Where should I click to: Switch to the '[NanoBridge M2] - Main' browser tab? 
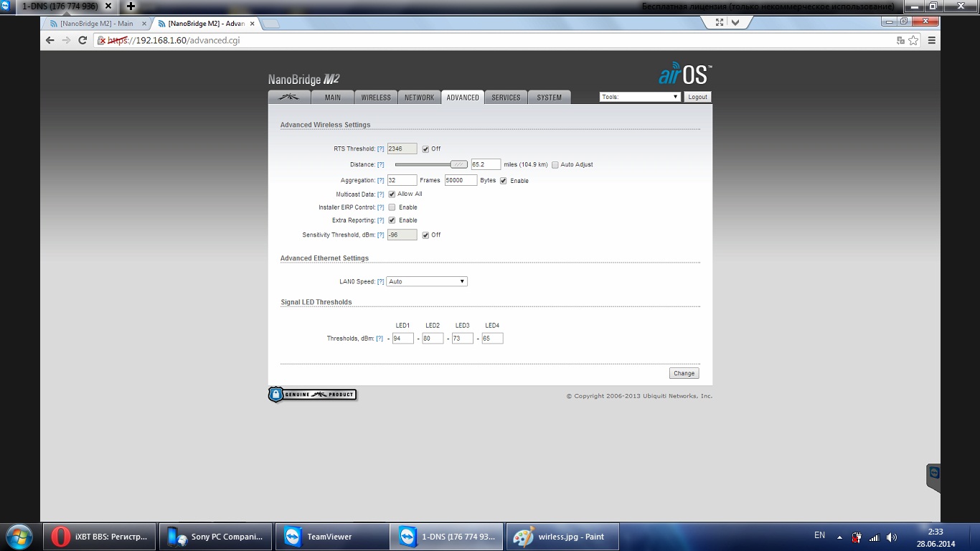click(x=95, y=24)
